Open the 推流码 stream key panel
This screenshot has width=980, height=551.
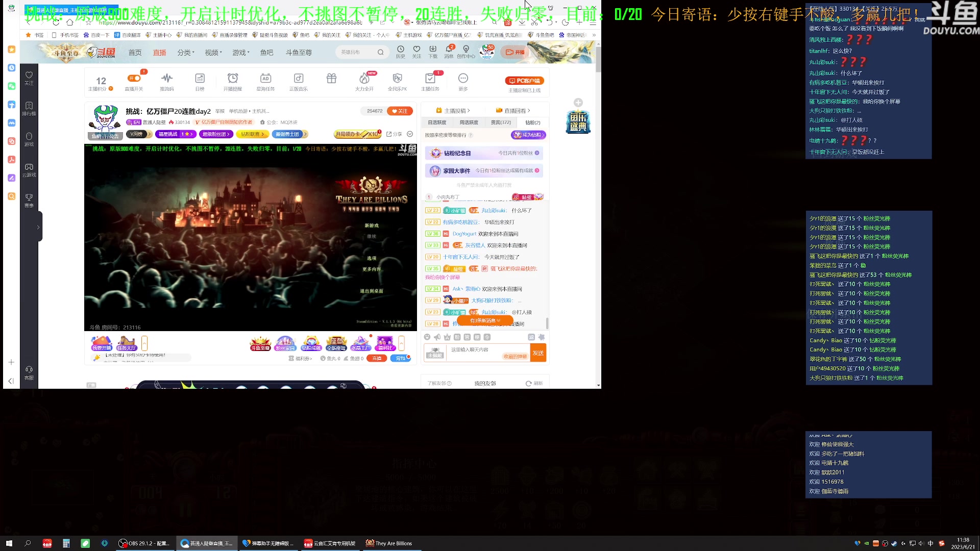(167, 82)
